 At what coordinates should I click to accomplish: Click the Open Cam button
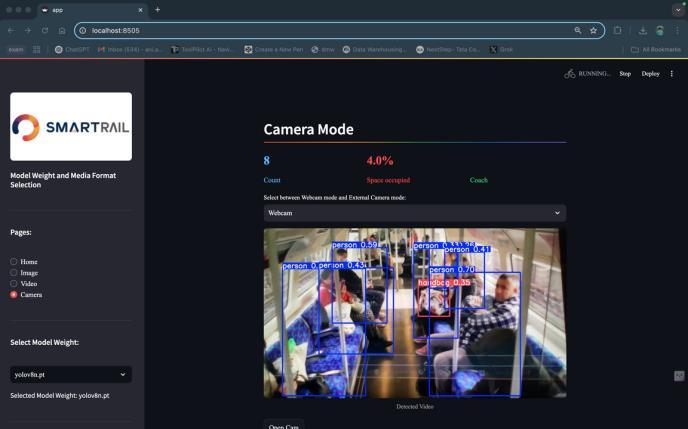pos(283,425)
